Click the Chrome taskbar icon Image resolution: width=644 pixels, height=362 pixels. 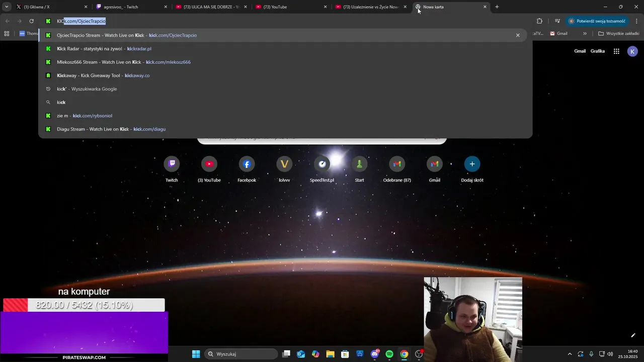click(404, 354)
